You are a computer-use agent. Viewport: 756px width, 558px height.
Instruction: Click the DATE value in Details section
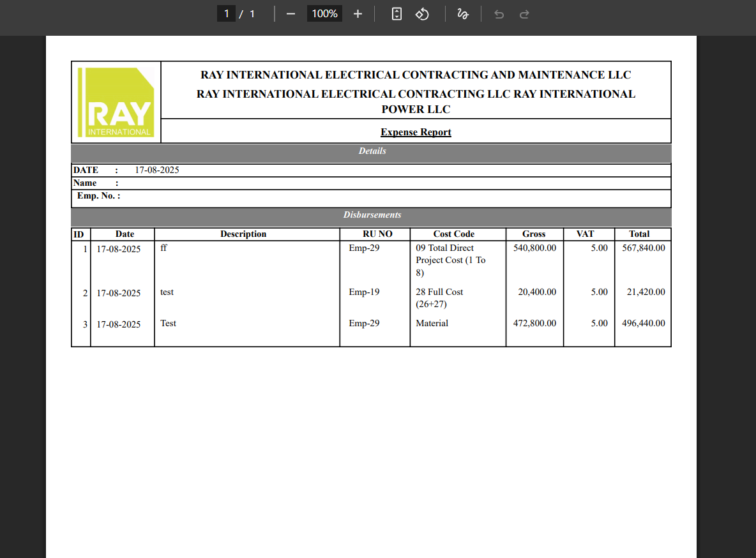pos(157,170)
